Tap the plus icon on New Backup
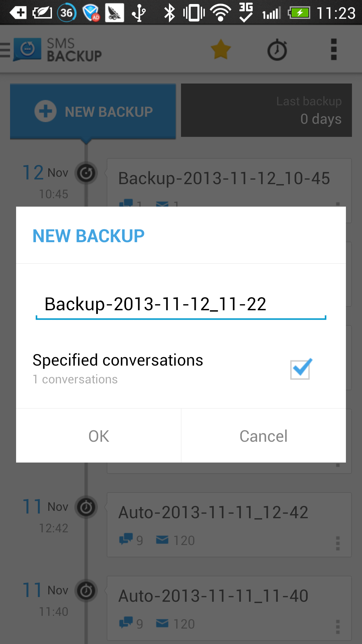The height and width of the screenshot is (644, 362). pos(46,111)
